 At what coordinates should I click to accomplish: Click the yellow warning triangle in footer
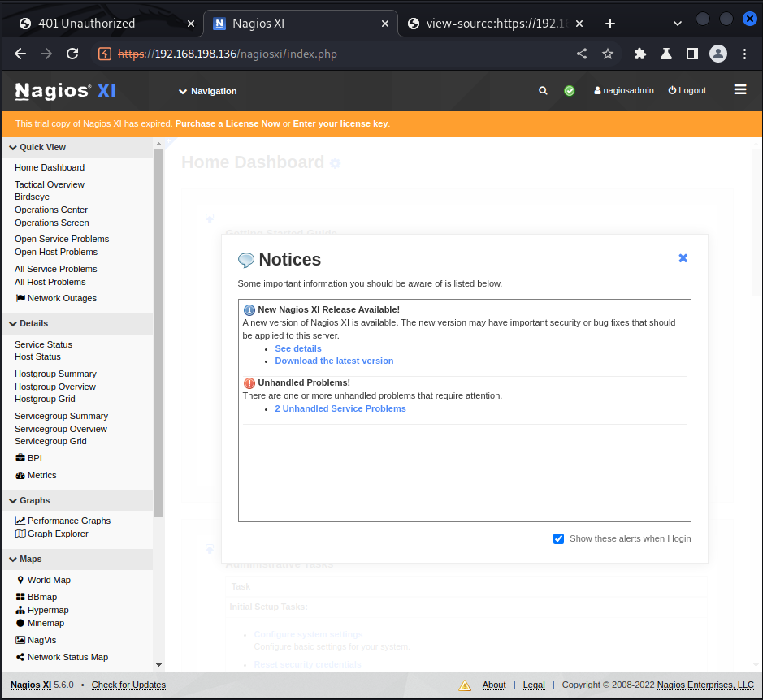tap(464, 685)
